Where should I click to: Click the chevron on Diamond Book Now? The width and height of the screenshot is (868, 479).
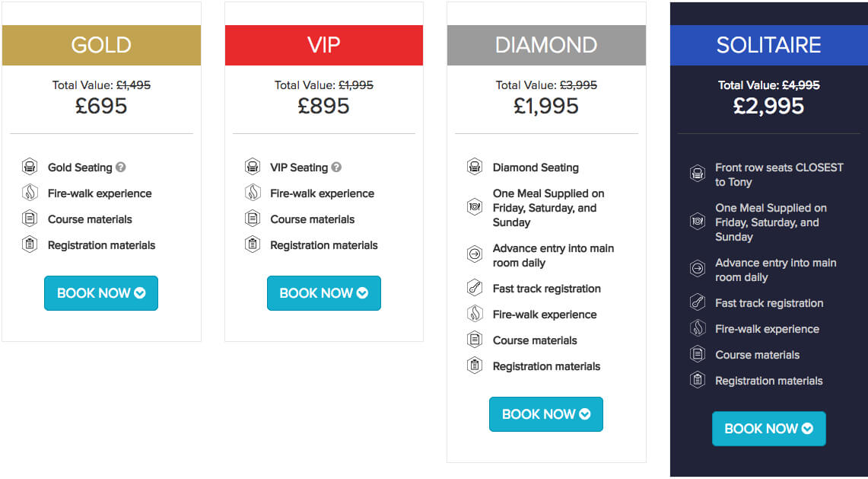584,414
